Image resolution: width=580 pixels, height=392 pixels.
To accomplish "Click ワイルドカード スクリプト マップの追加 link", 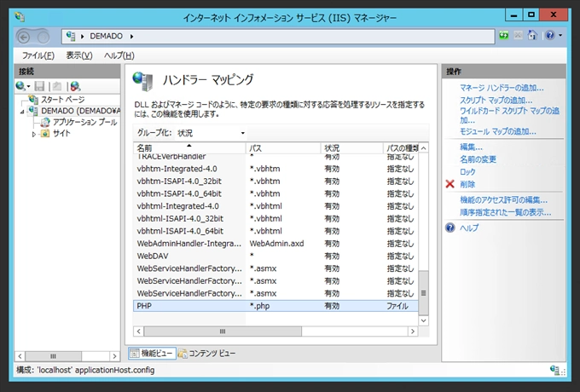I will click(509, 115).
